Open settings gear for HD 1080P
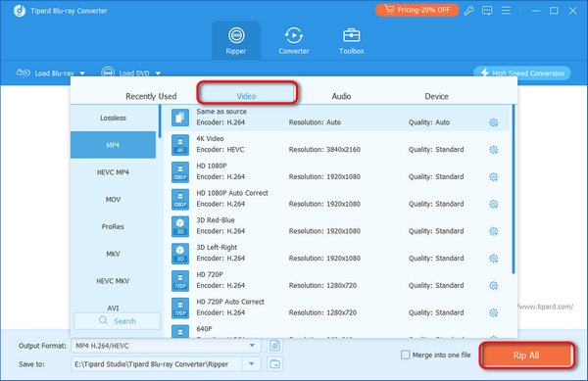Screen dimensions: 588x381 [494, 177]
